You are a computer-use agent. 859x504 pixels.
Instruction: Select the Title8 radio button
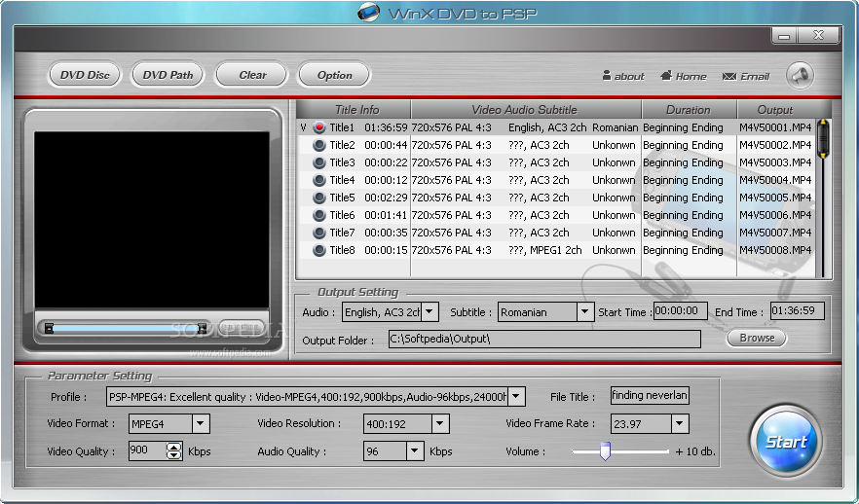(319, 250)
